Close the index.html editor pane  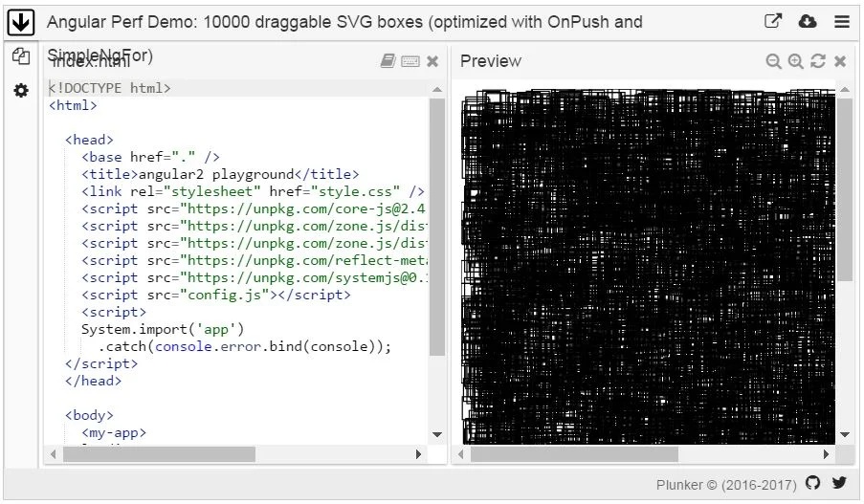(x=432, y=61)
